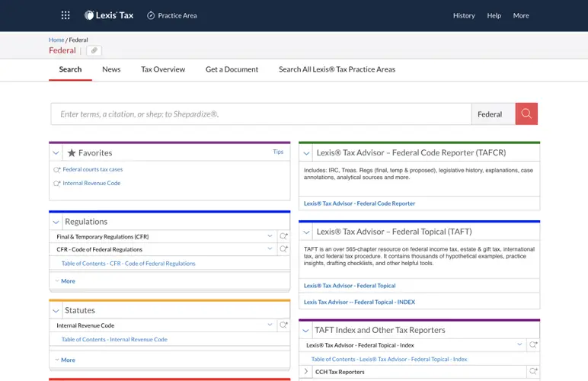
Task: Open the Get a Document tab
Action: 232,69
